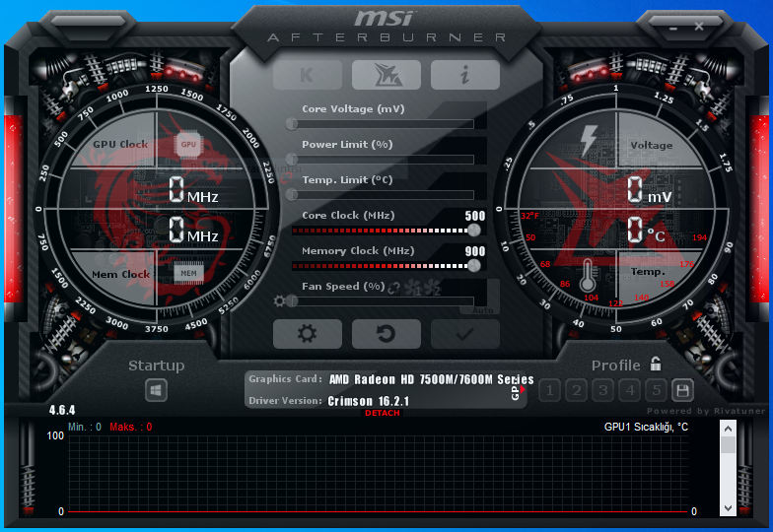Click the DETACH monitor link
The height and width of the screenshot is (532, 773).
383,413
